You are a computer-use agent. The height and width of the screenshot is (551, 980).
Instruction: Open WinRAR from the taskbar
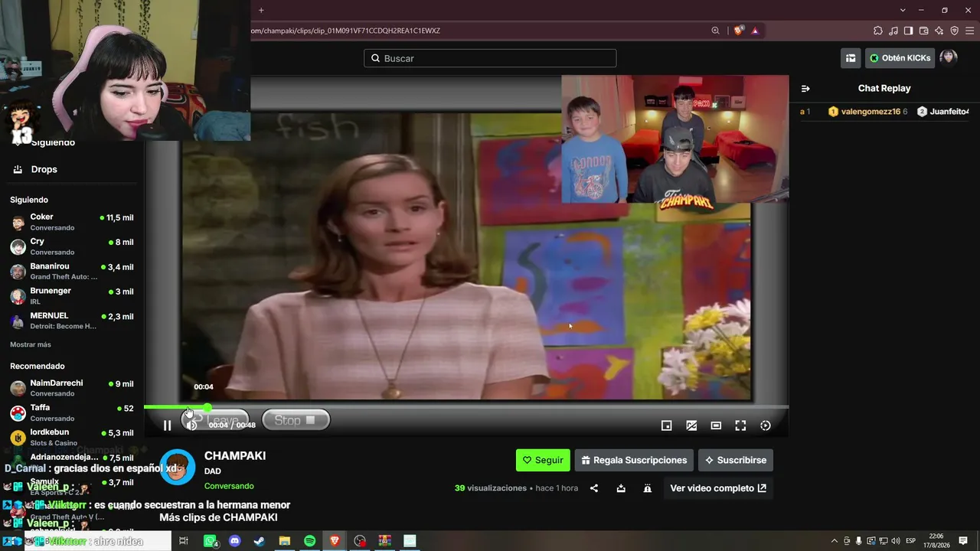[384, 541]
